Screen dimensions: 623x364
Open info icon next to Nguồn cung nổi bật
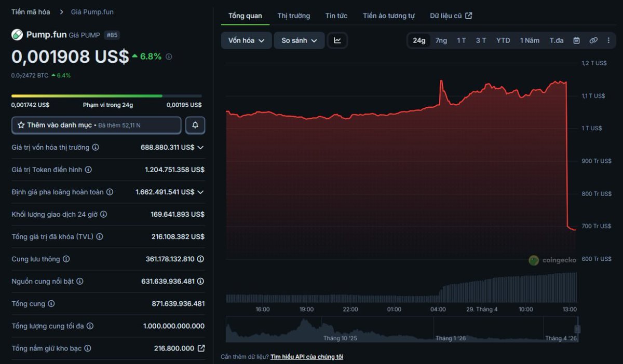(x=80, y=281)
